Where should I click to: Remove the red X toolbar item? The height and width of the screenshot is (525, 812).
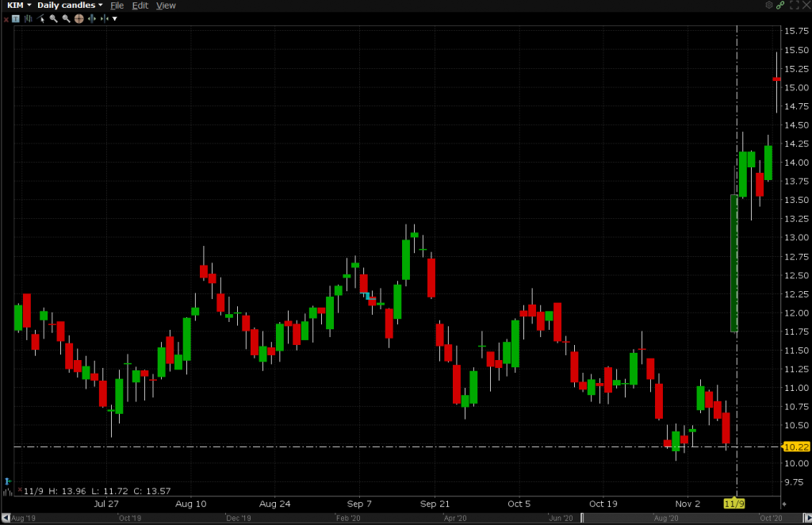[x=6, y=18]
